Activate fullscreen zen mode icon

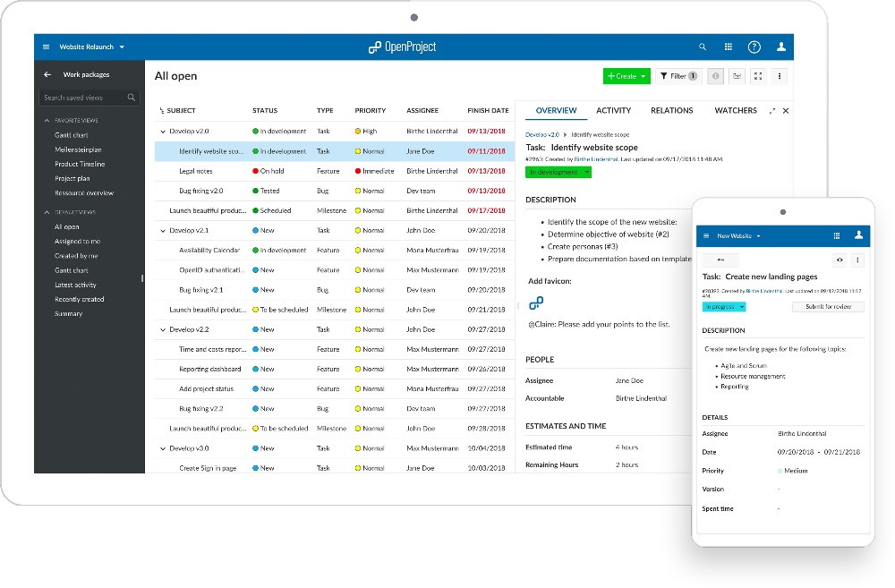tap(758, 76)
